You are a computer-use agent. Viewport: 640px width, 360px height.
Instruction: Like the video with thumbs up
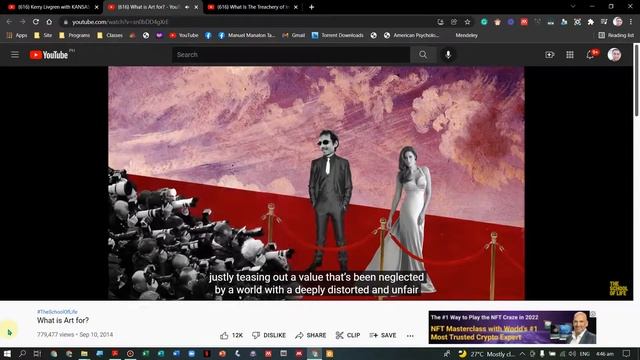231,335
